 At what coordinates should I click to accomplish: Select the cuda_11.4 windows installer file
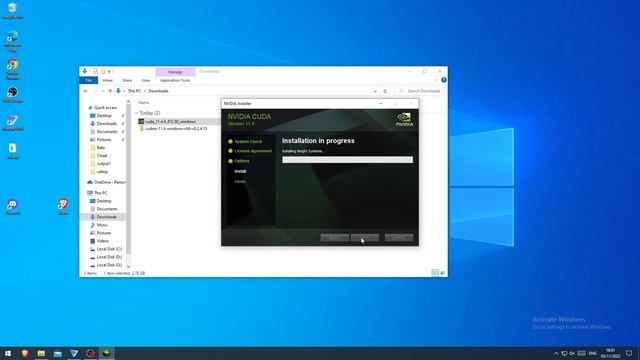[x=170, y=122]
